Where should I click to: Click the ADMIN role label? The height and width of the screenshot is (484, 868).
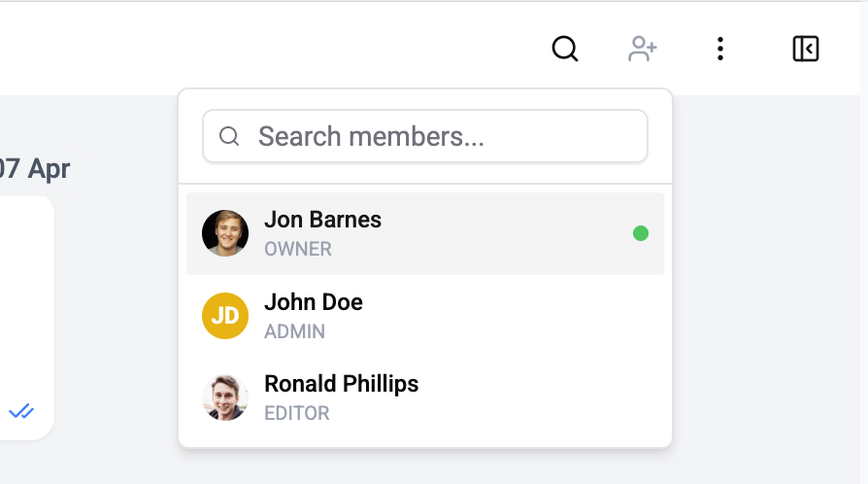coord(294,331)
